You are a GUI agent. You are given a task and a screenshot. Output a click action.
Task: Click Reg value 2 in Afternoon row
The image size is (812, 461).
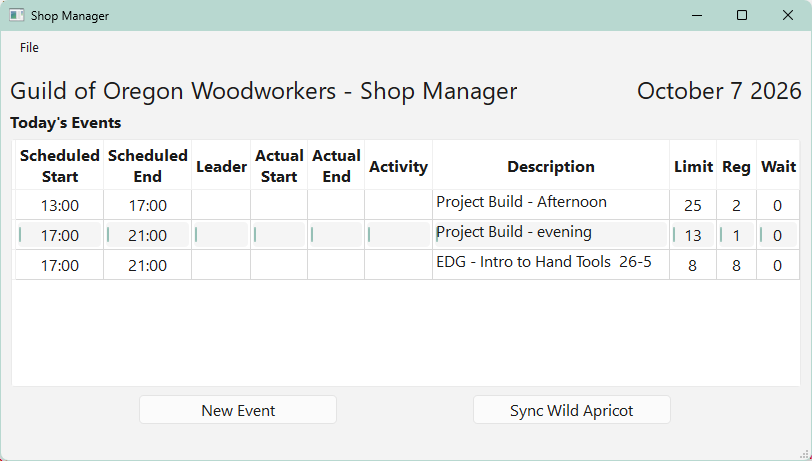point(736,206)
